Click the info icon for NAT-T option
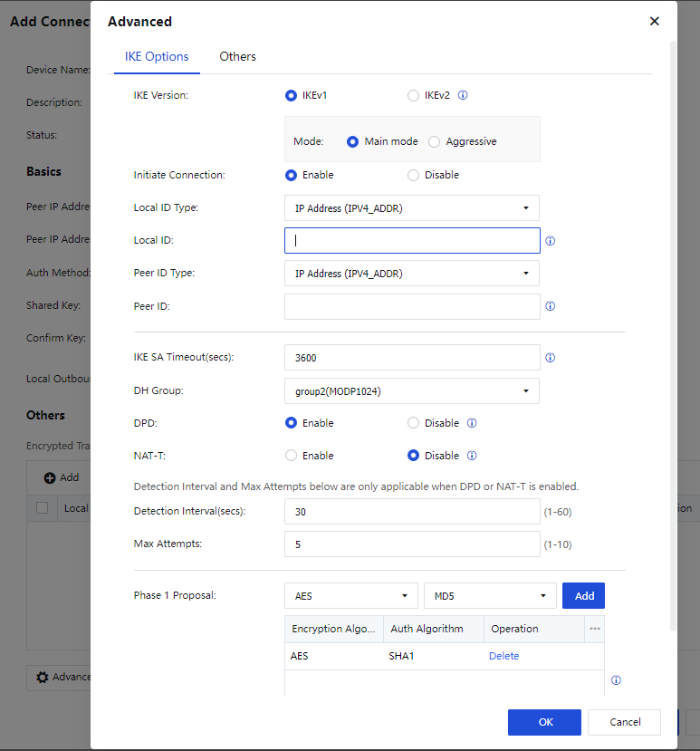 click(x=472, y=456)
